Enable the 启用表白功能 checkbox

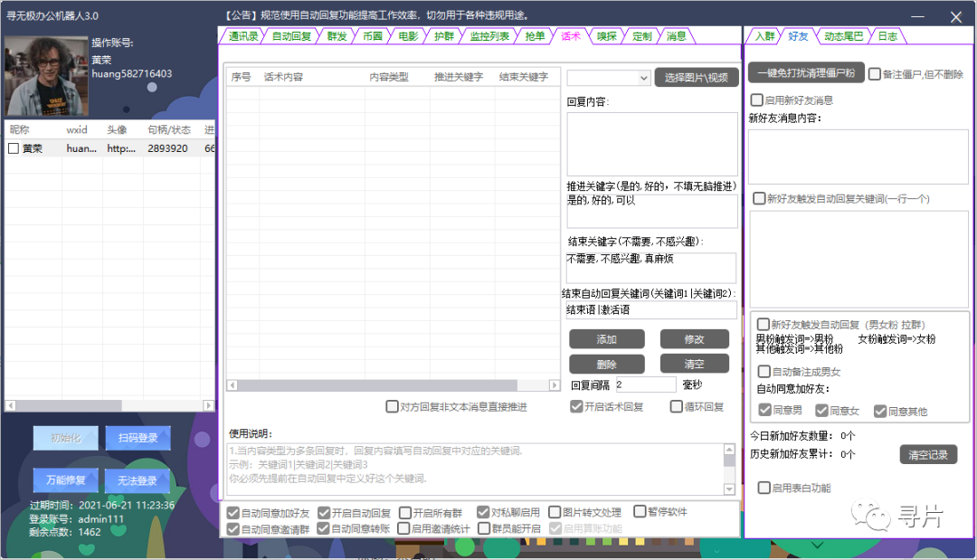click(x=764, y=488)
